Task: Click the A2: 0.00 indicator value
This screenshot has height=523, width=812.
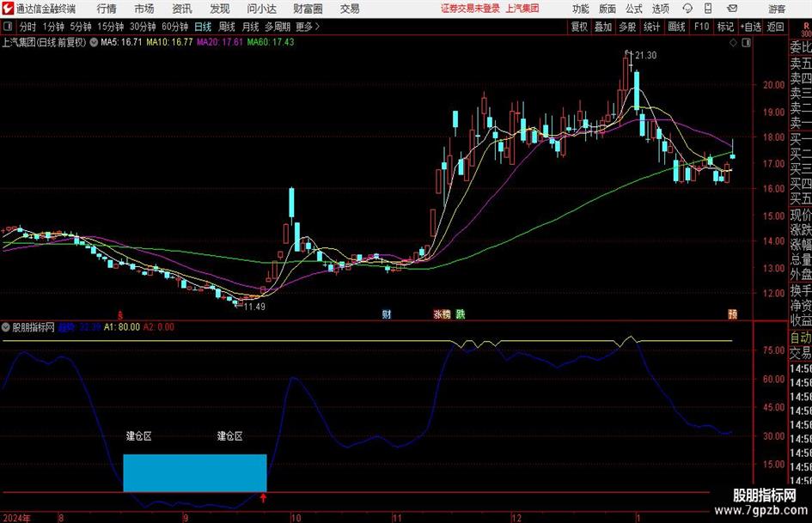Action: 159,327
